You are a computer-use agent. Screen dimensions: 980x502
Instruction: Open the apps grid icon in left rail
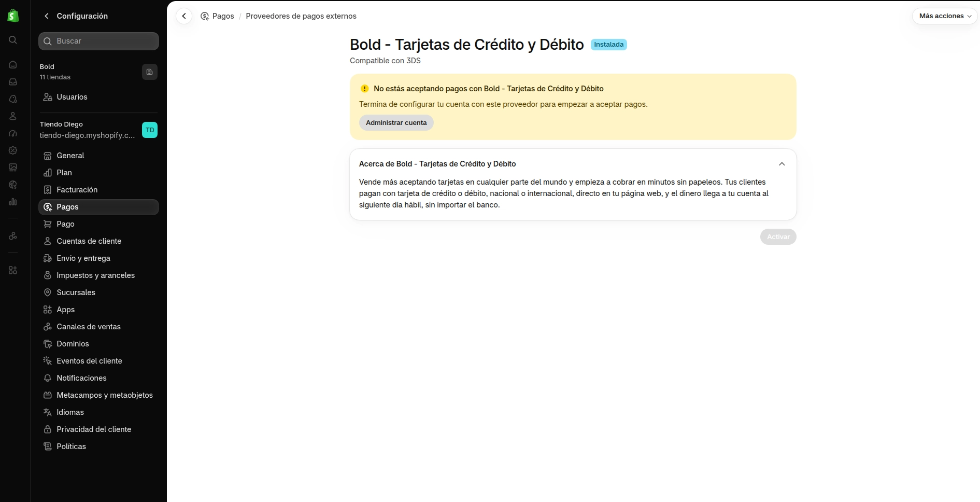click(13, 270)
